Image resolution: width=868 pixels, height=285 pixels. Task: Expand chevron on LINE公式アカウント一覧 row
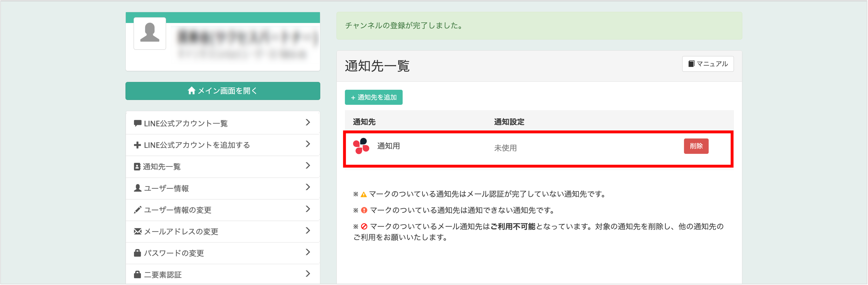tap(307, 122)
